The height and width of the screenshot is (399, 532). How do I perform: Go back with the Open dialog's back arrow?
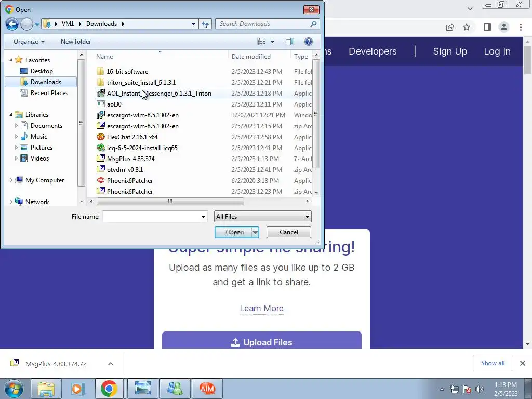[12, 24]
